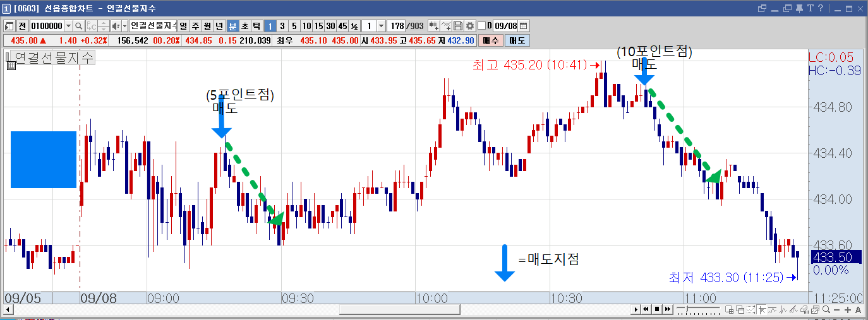Open the help question mark icon
868x320 pixels.
coord(820,8)
